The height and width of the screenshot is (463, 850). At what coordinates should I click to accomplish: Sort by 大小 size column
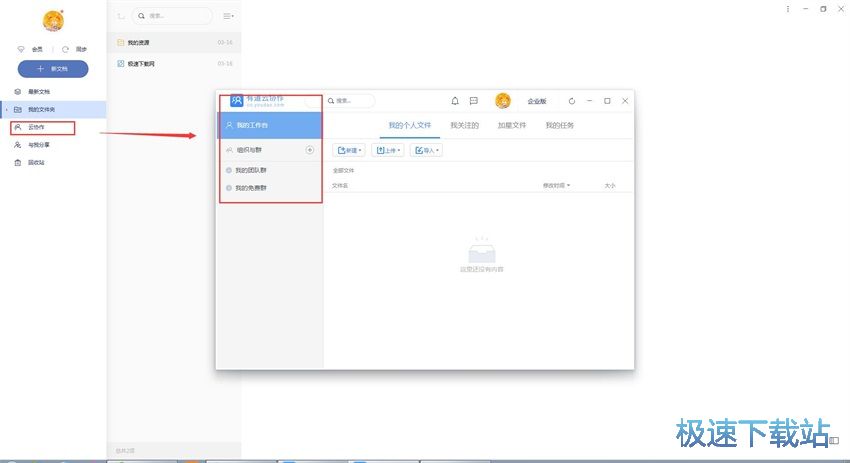click(610, 186)
